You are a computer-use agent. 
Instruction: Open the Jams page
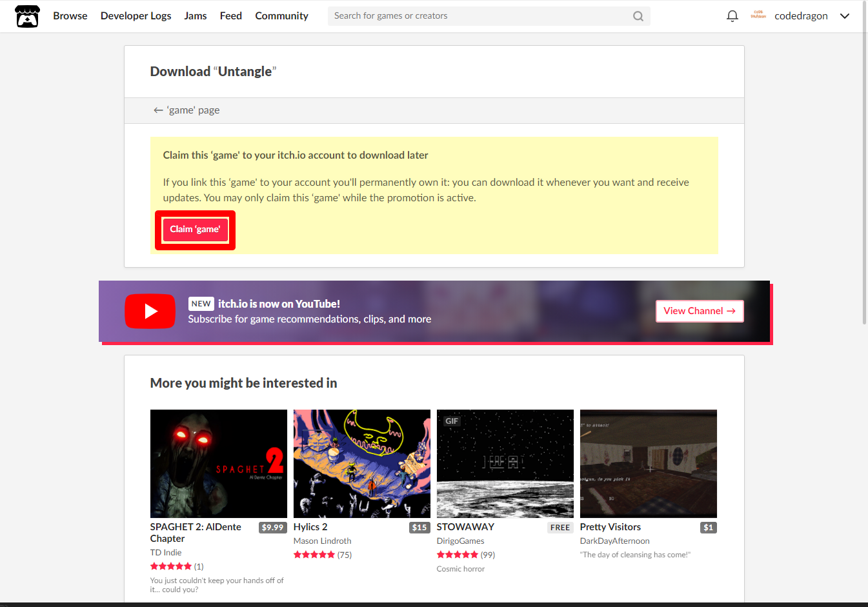[x=196, y=16]
